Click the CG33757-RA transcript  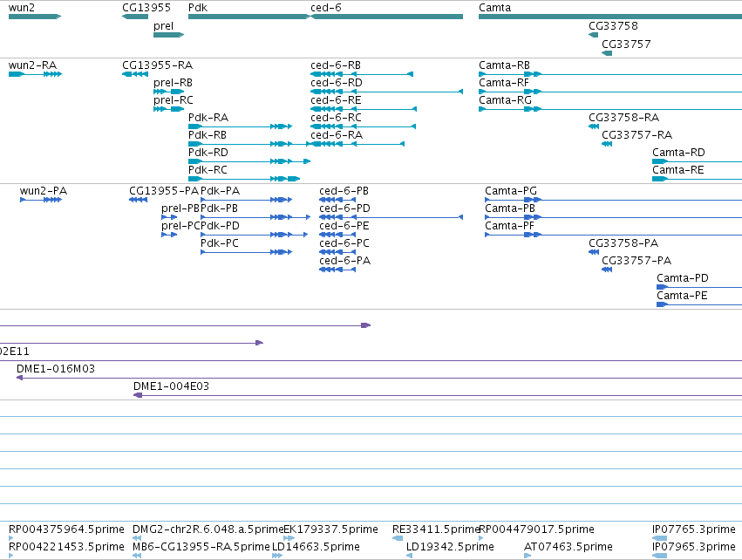[x=607, y=144]
